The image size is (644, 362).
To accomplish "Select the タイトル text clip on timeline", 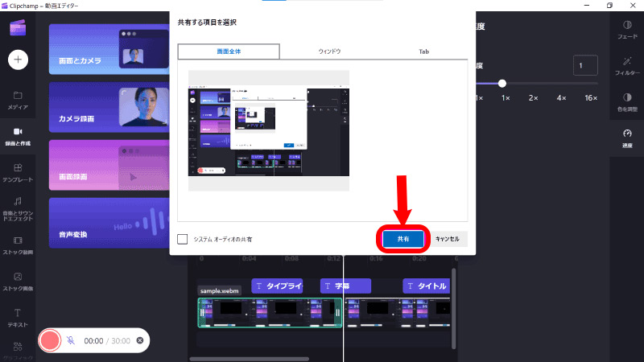I will point(427,286).
